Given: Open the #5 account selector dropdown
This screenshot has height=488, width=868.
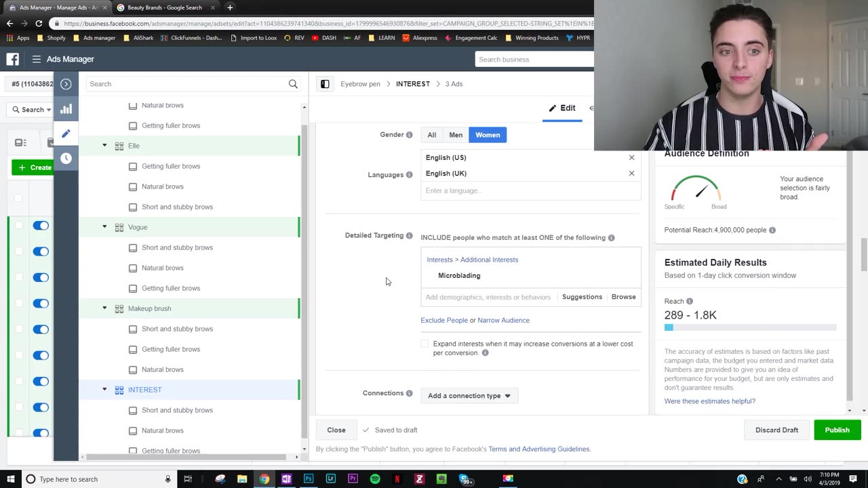Looking at the screenshot, I should pos(31,84).
